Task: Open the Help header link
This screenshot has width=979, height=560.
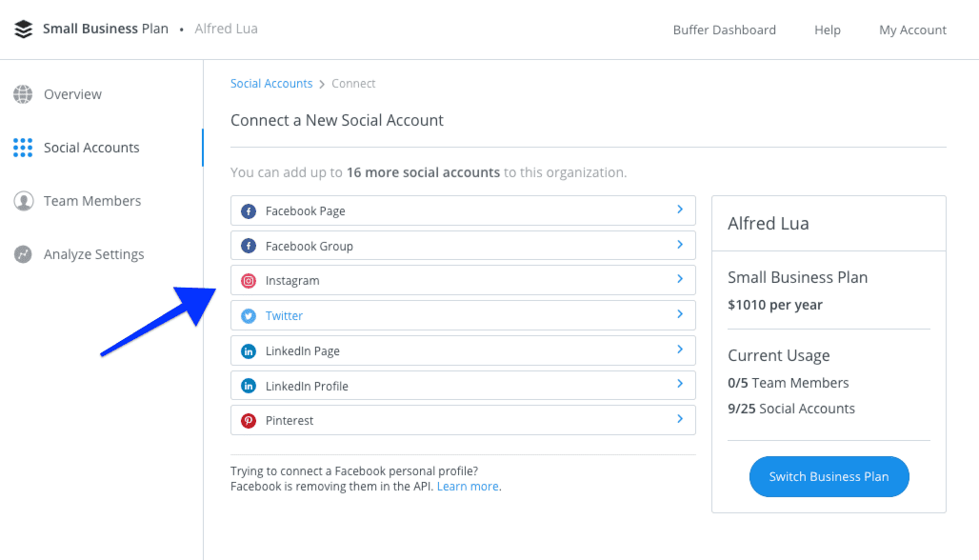Action: coord(828,30)
